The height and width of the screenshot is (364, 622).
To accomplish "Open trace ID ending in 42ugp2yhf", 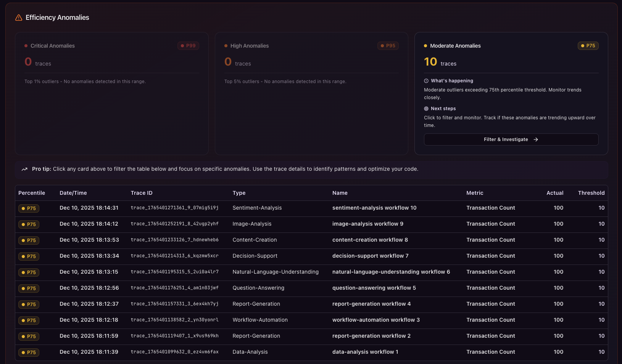I will pos(174,224).
